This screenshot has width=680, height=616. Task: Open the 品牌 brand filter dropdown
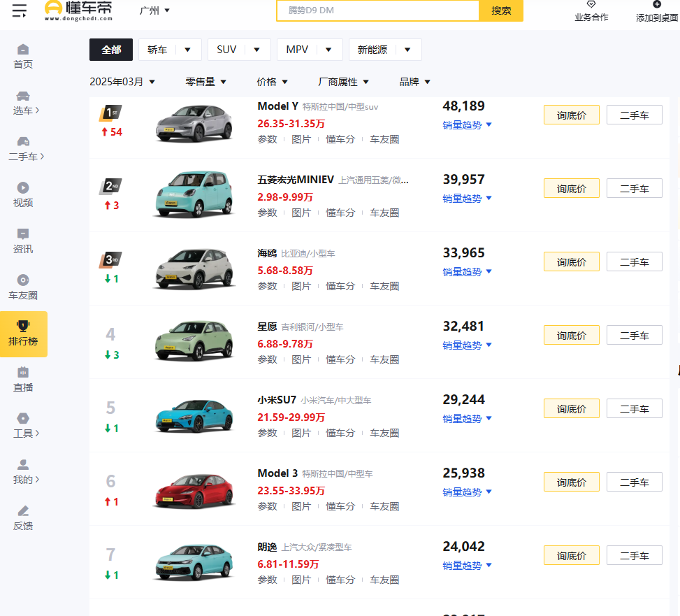[414, 82]
